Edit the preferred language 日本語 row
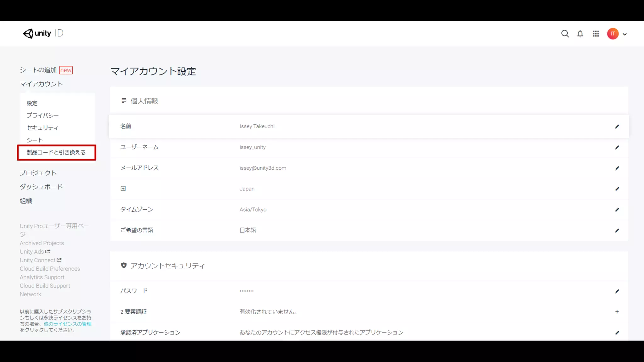The width and height of the screenshot is (644, 362). [617, 230]
